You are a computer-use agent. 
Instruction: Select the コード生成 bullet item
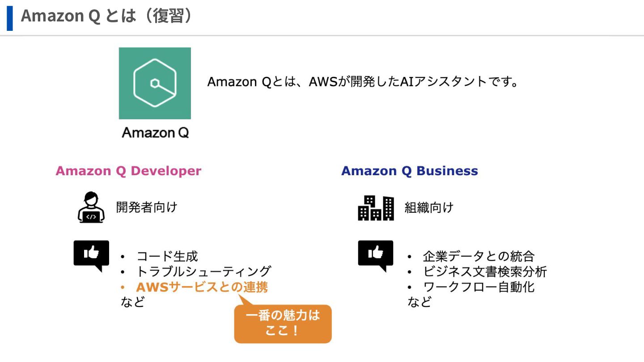coord(167,257)
